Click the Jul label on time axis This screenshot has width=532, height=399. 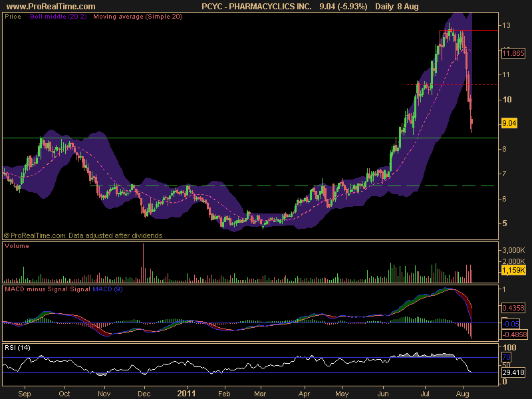425,394
